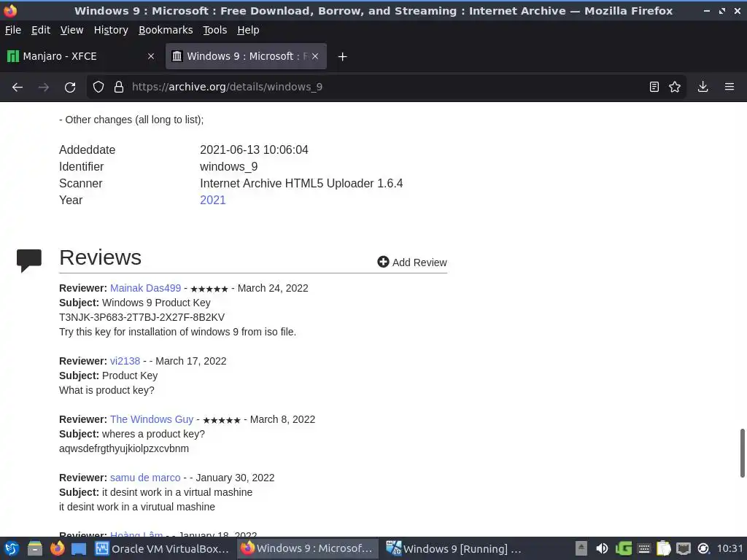Switch to Windows 9 [Running] taskbar window
This screenshot has height=560, width=747.
pos(454,548)
